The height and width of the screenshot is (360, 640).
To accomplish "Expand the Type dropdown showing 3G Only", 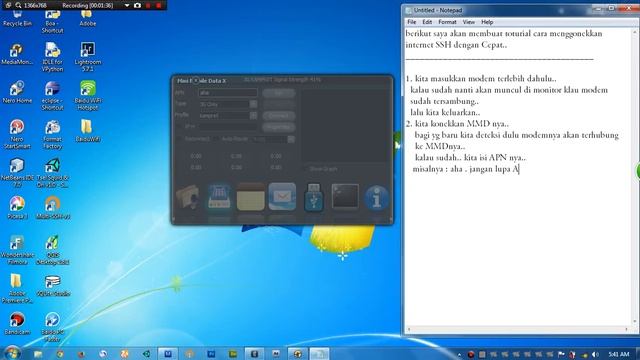I will (x=253, y=104).
